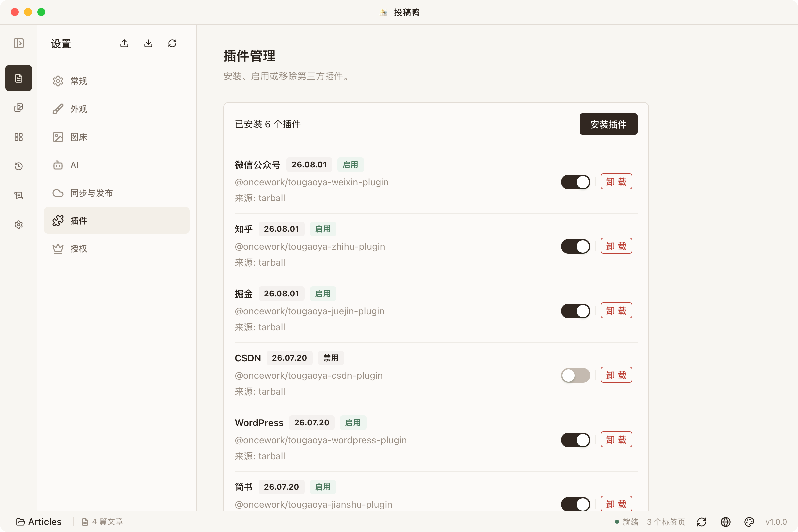Viewport: 798px width, 532px height.
Task: Click the @oncework/tougaoya-jianshu-plugin package name
Action: [314, 504]
